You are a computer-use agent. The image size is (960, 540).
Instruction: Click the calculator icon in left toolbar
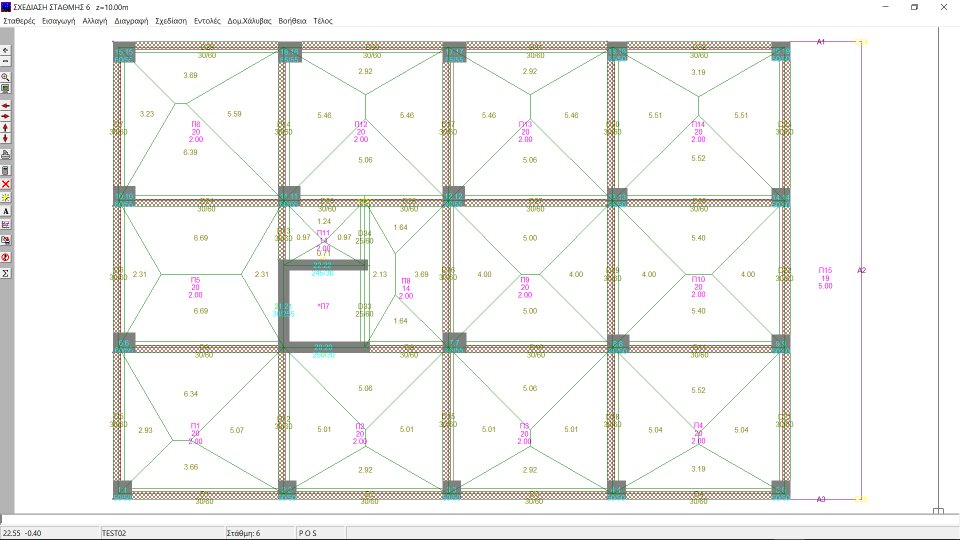6,169
